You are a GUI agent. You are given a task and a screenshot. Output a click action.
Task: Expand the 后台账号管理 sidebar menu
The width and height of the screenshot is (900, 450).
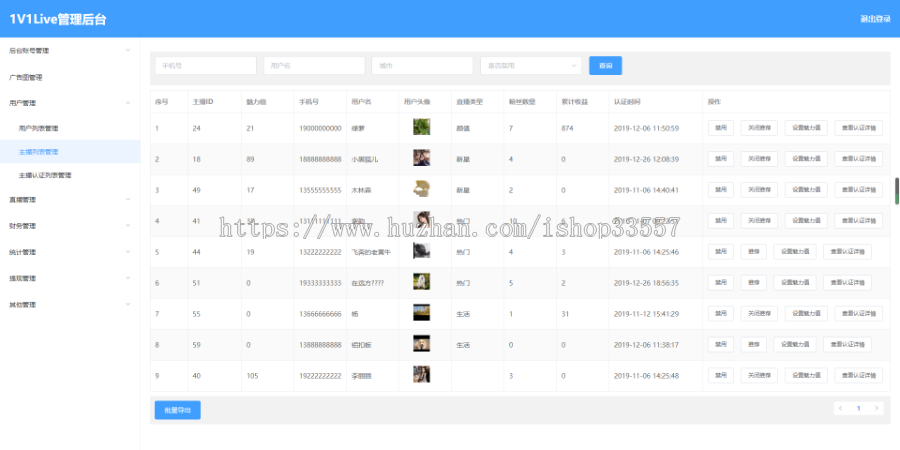coord(70,51)
